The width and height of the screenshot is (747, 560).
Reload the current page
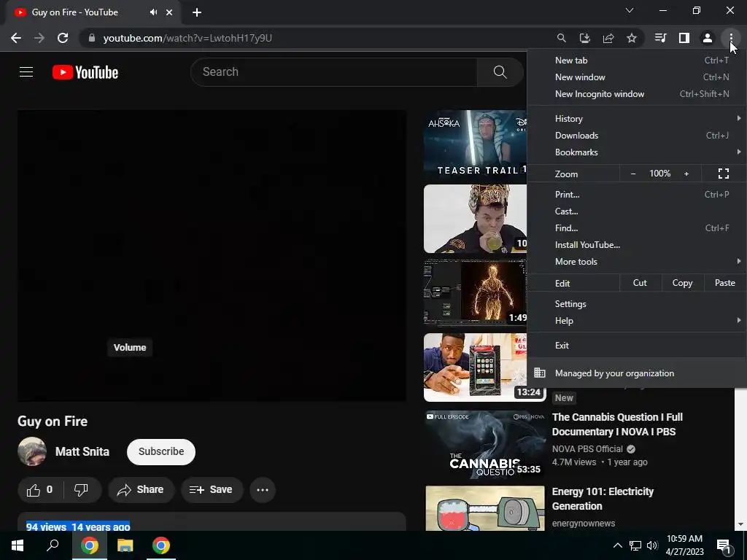(63, 38)
